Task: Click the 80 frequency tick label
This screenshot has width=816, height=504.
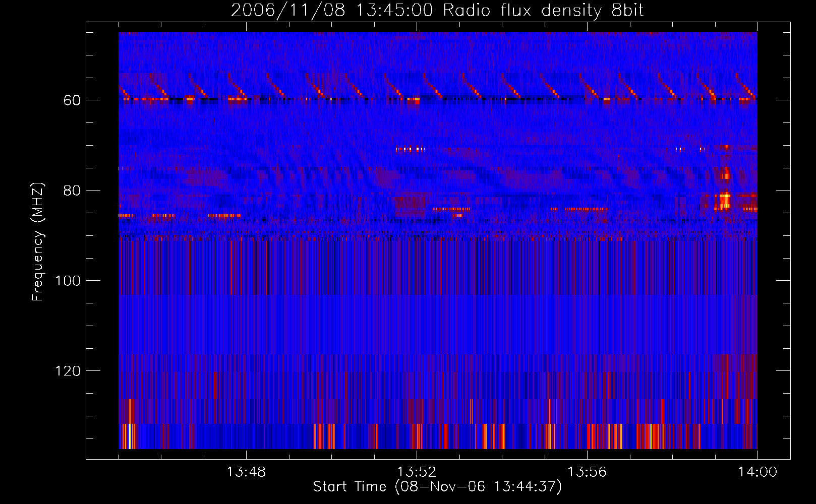Action: tap(72, 191)
